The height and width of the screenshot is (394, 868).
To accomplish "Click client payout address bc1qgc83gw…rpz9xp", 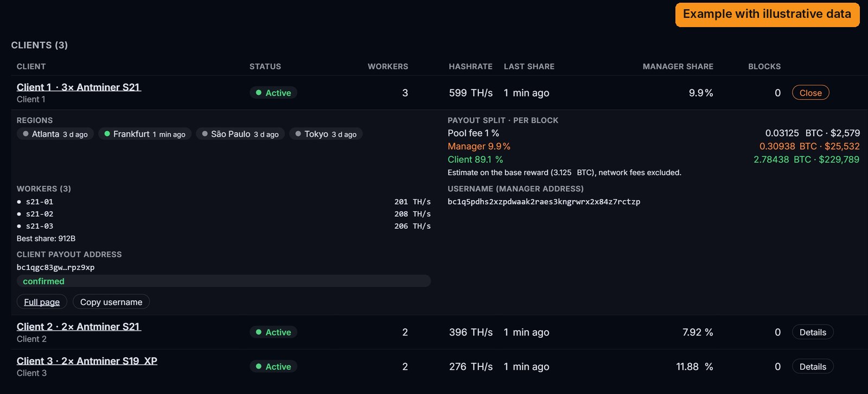I will click(55, 267).
